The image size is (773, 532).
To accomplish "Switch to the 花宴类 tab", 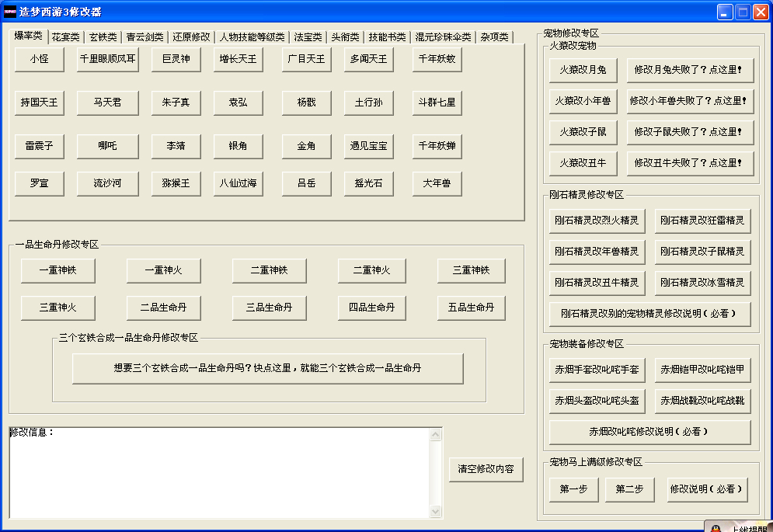I will pos(65,37).
